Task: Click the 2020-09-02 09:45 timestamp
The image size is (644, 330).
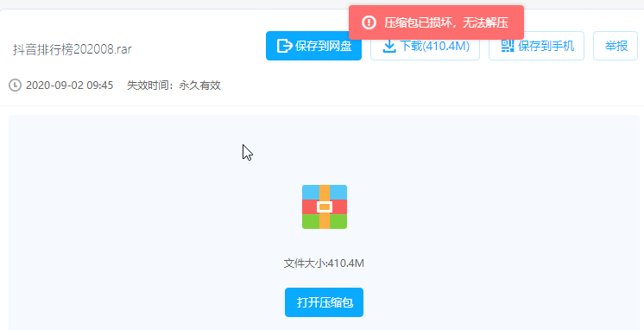Action: (x=69, y=86)
